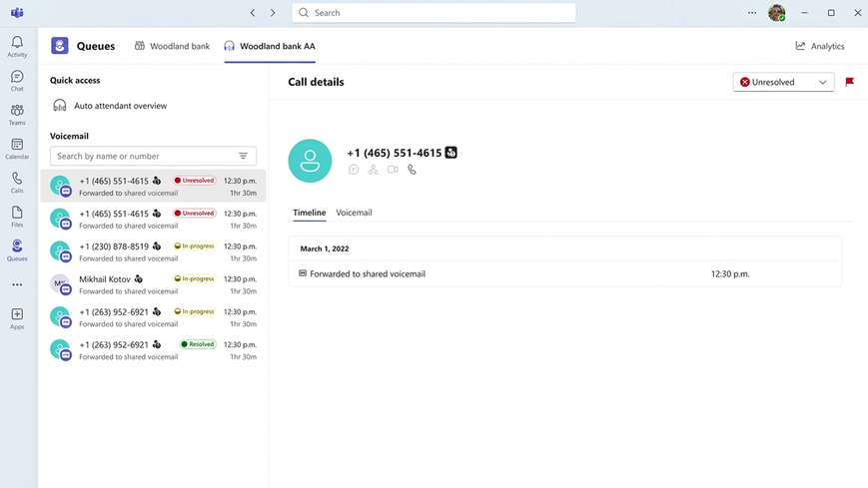
Task: Click the Quick access heading
Action: (75, 80)
